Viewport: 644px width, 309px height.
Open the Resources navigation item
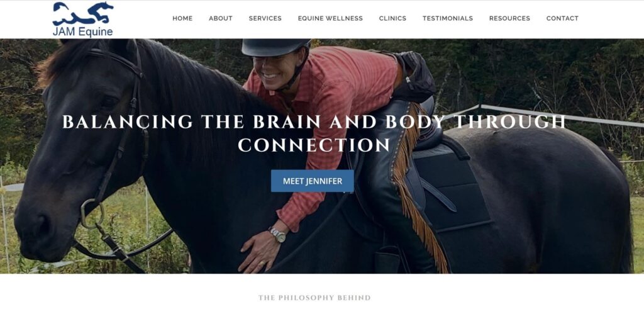coord(509,18)
